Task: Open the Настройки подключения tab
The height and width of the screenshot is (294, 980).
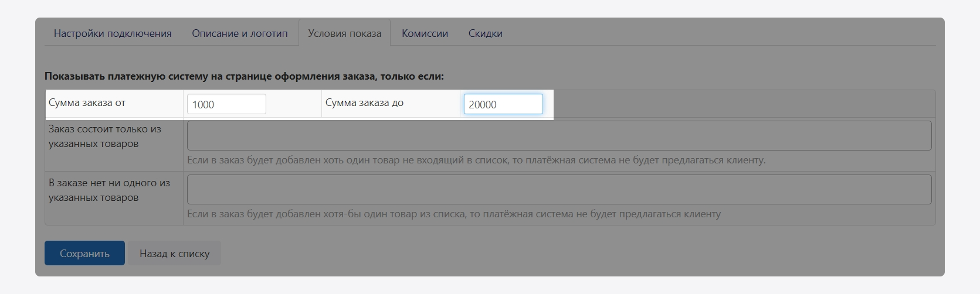Action: (113, 33)
